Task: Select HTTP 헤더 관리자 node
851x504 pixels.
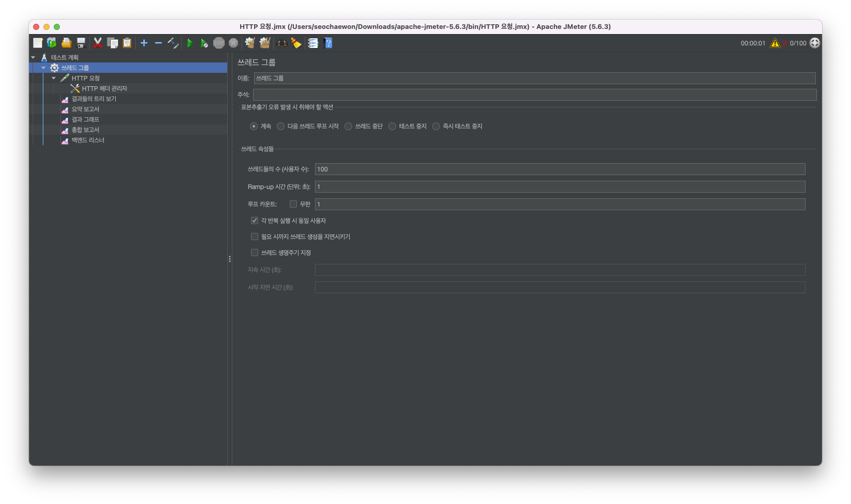Action: point(104,88)
